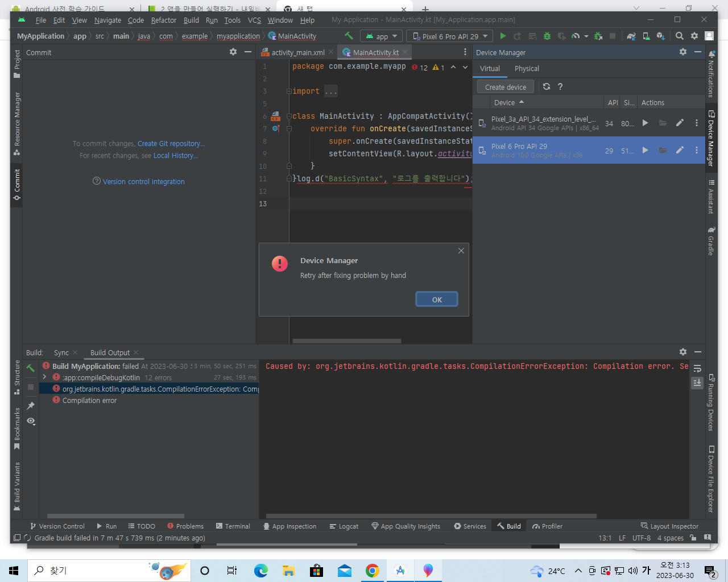Click the Make Project hammer icon in the main toolbar

(x=349, y=36)
